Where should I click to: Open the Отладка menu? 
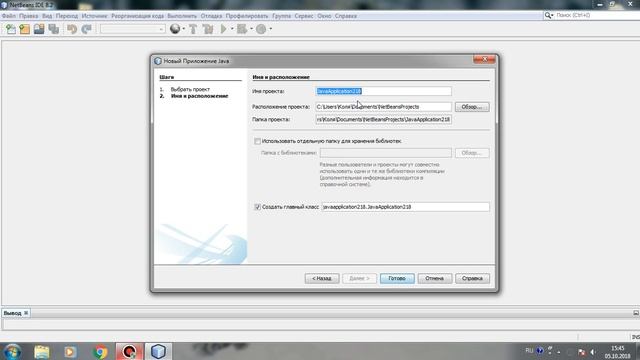pos(211,16)
